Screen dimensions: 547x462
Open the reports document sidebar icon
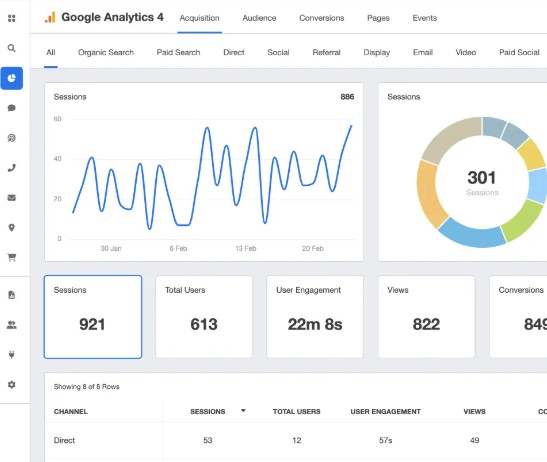pos(12,295)
